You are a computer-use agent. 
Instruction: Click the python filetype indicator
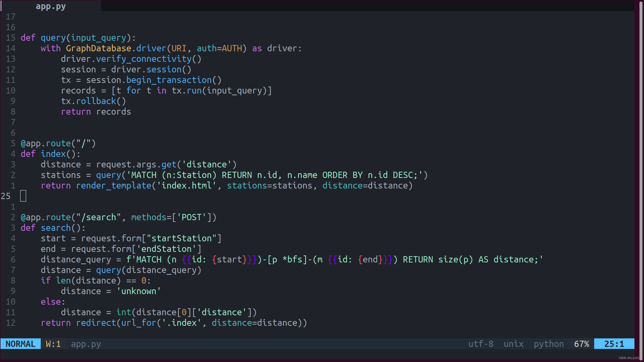tap(549, 344)
